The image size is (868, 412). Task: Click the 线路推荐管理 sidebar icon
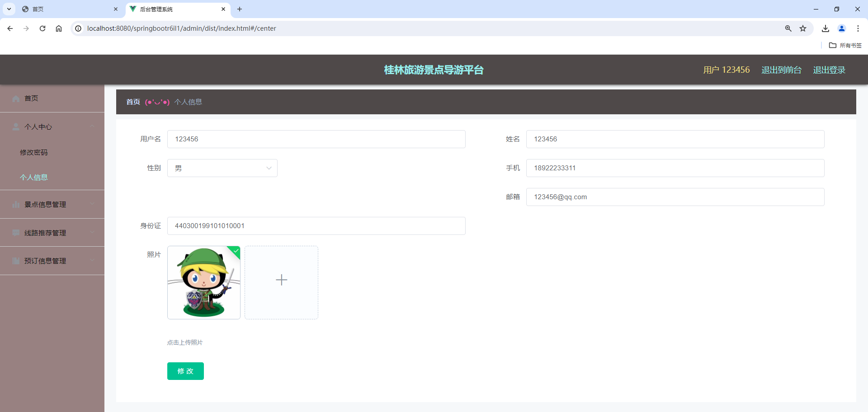(x=15, y=233)
